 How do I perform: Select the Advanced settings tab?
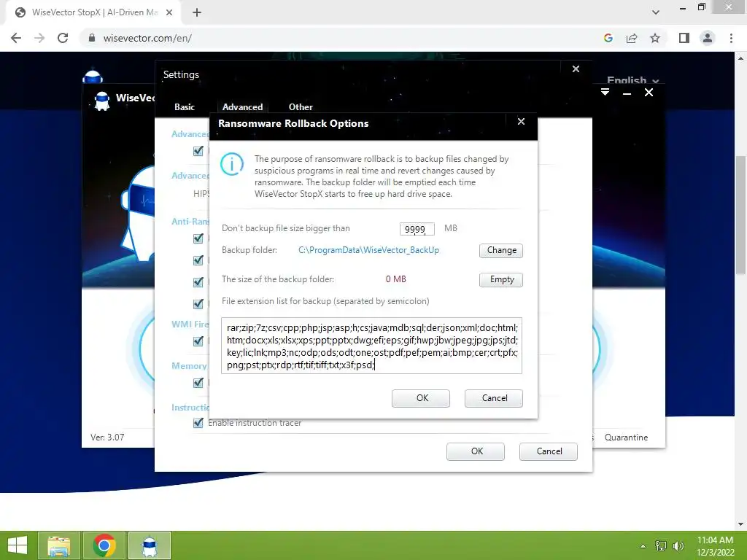tap(242, 106)
